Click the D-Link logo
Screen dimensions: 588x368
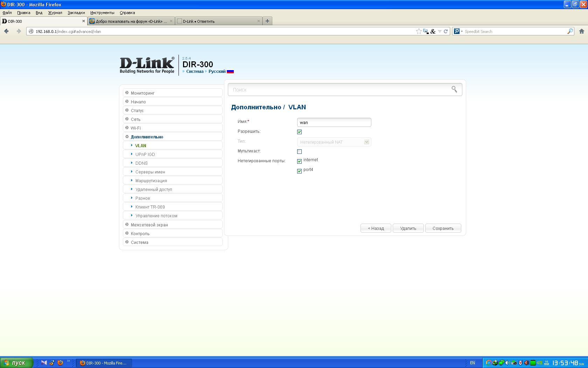(x=147, y=65)
